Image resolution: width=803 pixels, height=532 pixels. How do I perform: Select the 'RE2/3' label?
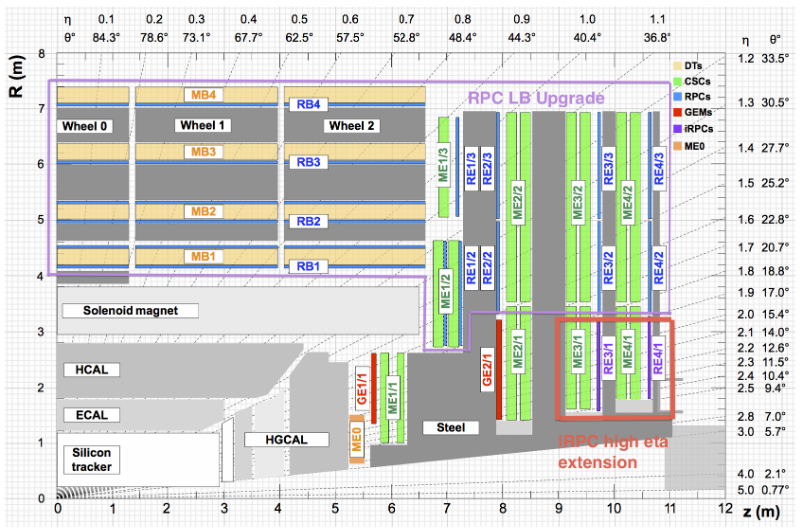point(487,169)
